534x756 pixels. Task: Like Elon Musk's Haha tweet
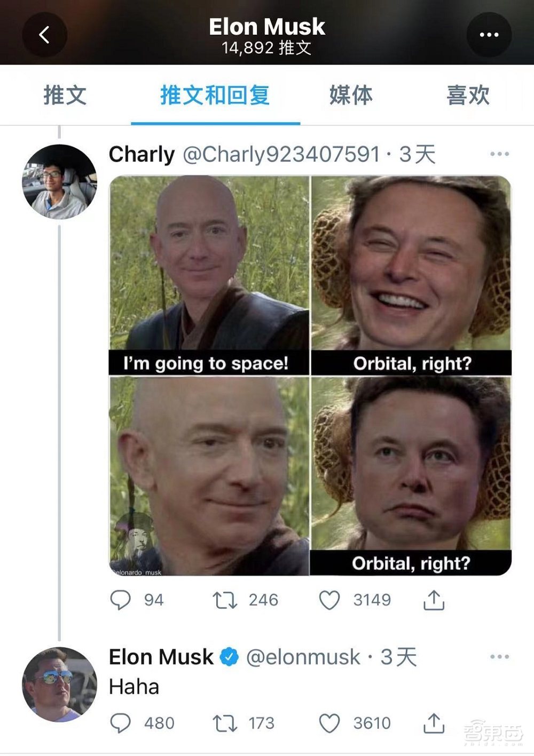point(329,723)
